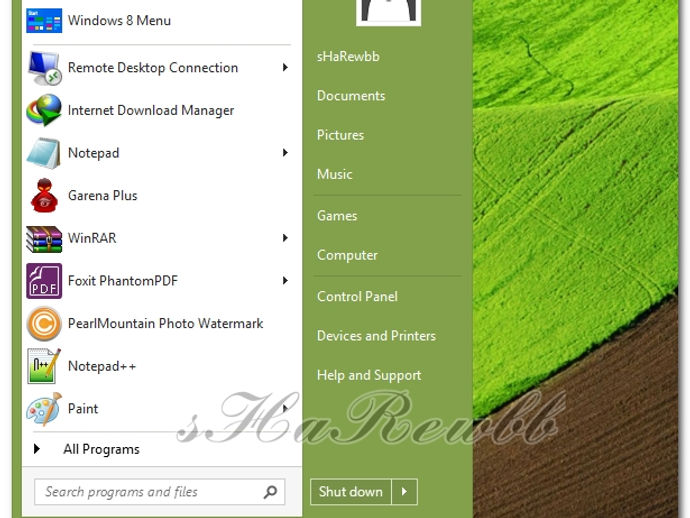Launch Remote Desktop Connection icon
Image resolution: width=690 pixels, height=518 pixels.
(44, 68)
